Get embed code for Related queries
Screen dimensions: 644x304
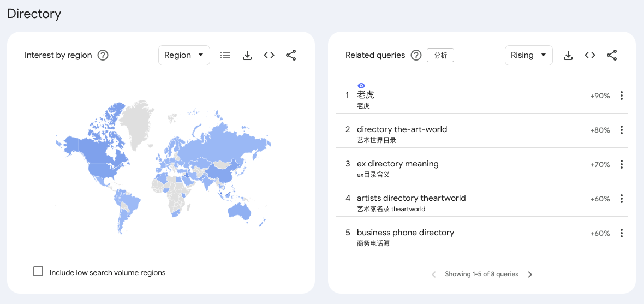tap(590, 55)
